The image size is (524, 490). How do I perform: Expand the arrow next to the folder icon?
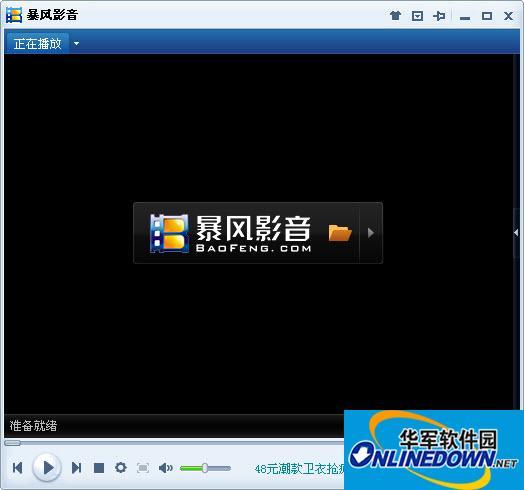(370, 233)
